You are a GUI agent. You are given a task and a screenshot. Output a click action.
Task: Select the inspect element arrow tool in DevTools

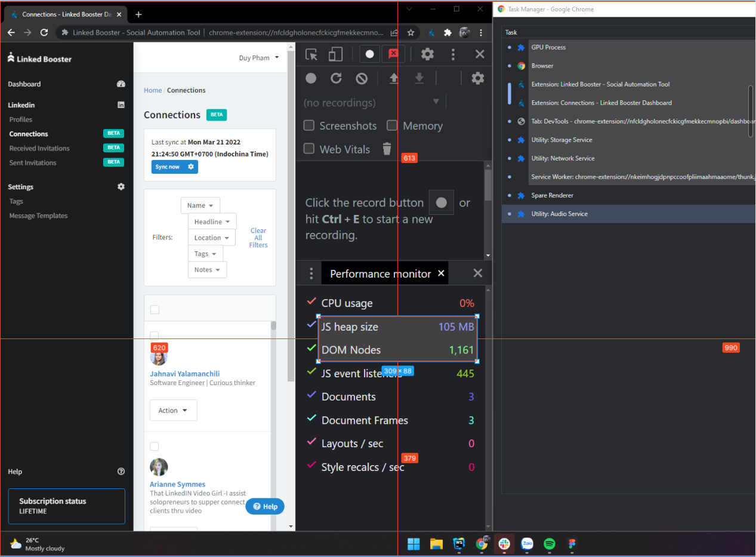point(311,54)
